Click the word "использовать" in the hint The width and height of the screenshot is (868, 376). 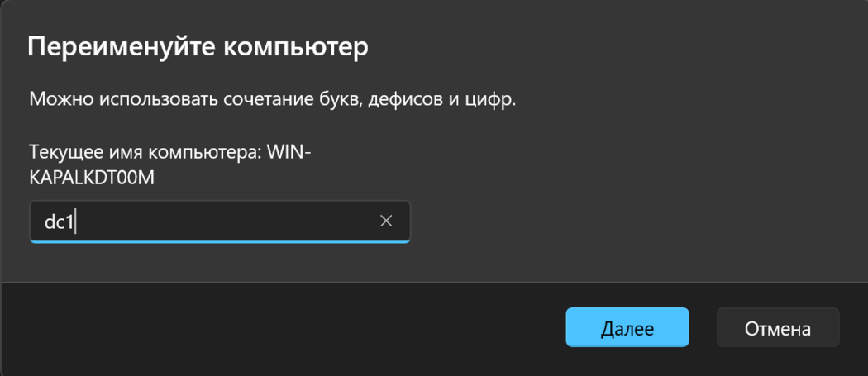tap(157, 100)
